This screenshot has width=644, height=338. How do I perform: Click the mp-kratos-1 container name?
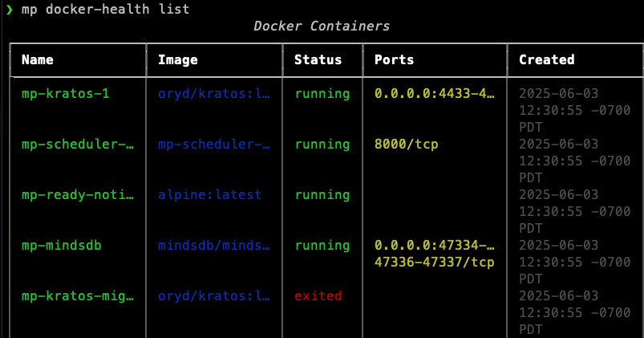(x=66, y=94)
